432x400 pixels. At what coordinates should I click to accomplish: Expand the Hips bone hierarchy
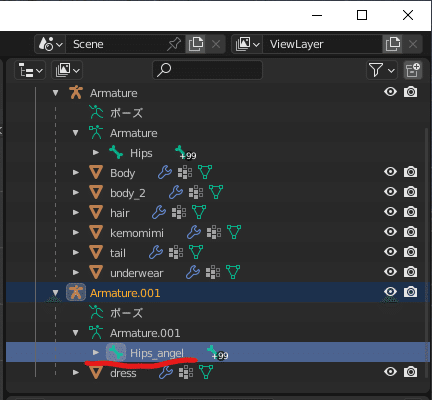click(96, 152)
